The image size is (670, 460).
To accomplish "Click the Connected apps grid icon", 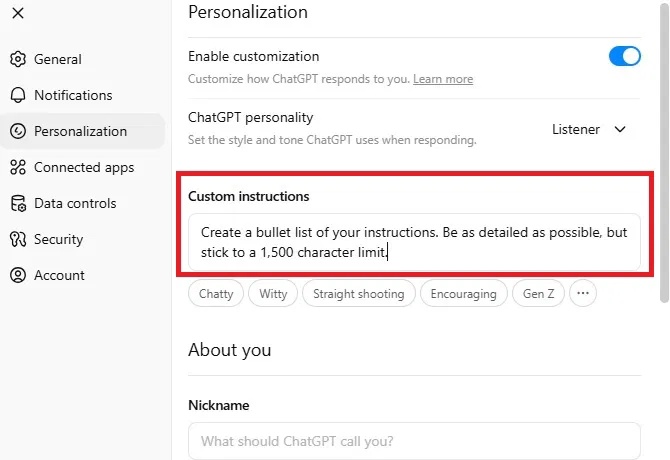I will pos(18,167).
